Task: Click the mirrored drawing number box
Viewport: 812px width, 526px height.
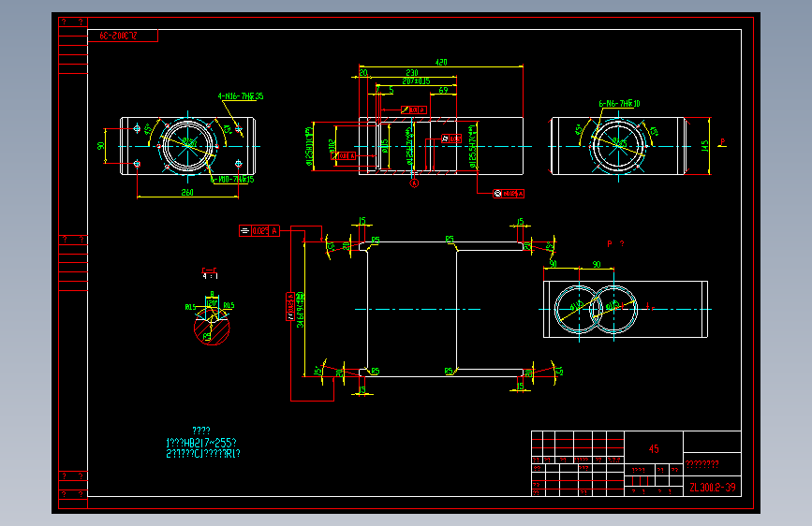Action: pos(123,36)
